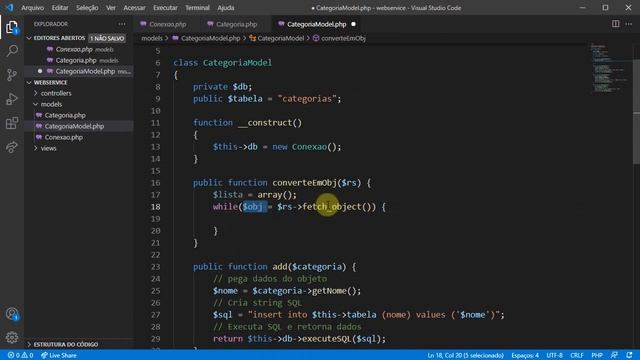Click the notifications bell in the status bar
Screen dimensions: 640x360
(629, 356)
